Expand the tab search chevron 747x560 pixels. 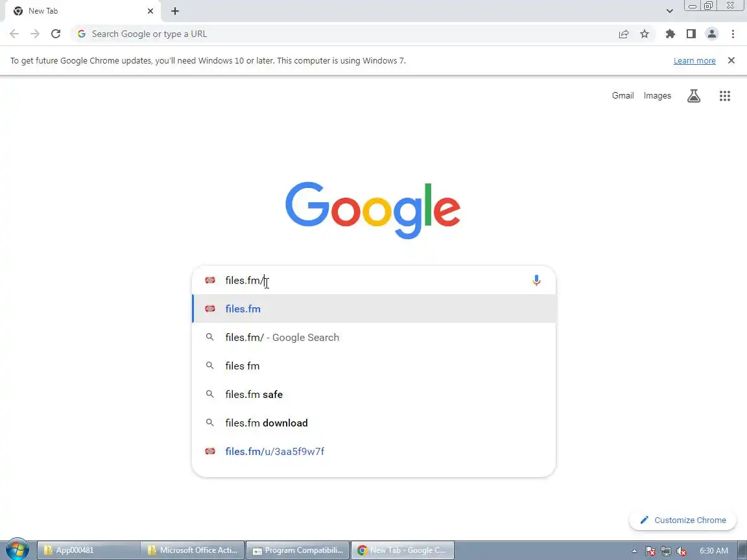click(669, 11)
